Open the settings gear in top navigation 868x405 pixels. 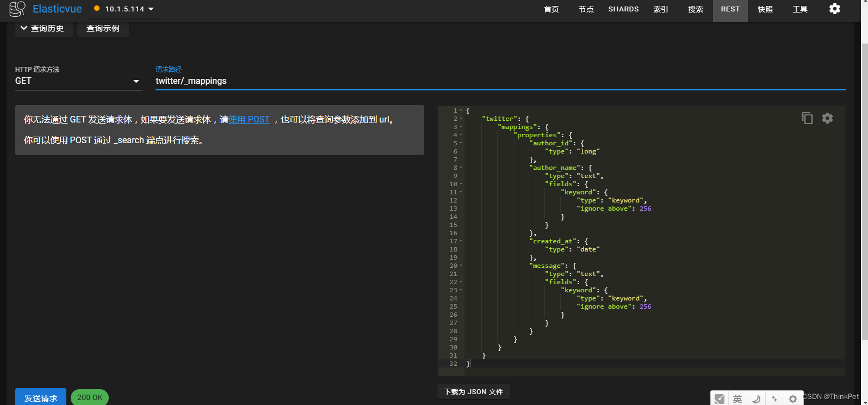click(x=835, y=9)
